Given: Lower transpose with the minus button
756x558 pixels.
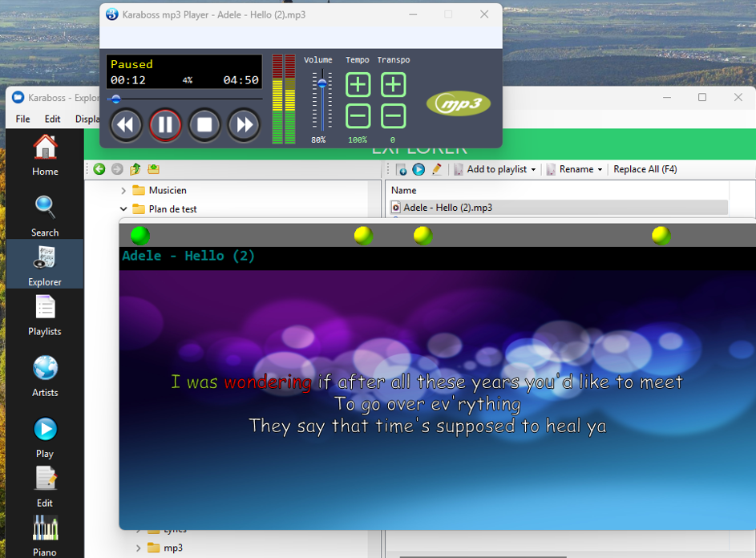Looking at the screenshot, I should pyautogui.click(x=393, y=116).
